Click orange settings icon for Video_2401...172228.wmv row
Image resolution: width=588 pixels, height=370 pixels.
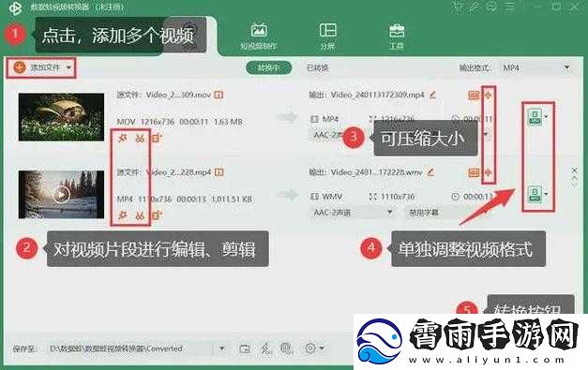pos(474,172)
